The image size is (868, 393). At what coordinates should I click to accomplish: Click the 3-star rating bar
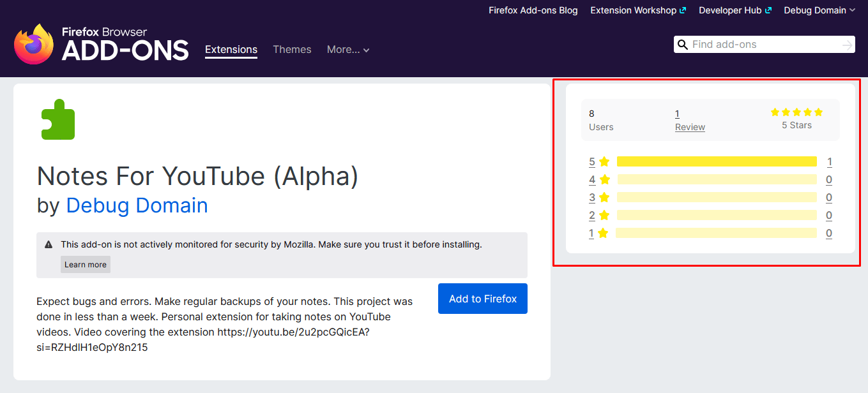[717, 197]
